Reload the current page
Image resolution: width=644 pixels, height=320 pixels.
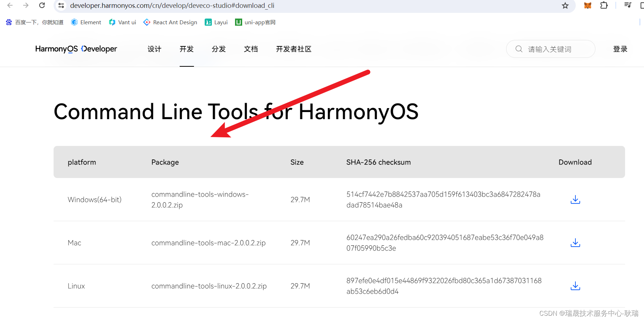point(42,5)
